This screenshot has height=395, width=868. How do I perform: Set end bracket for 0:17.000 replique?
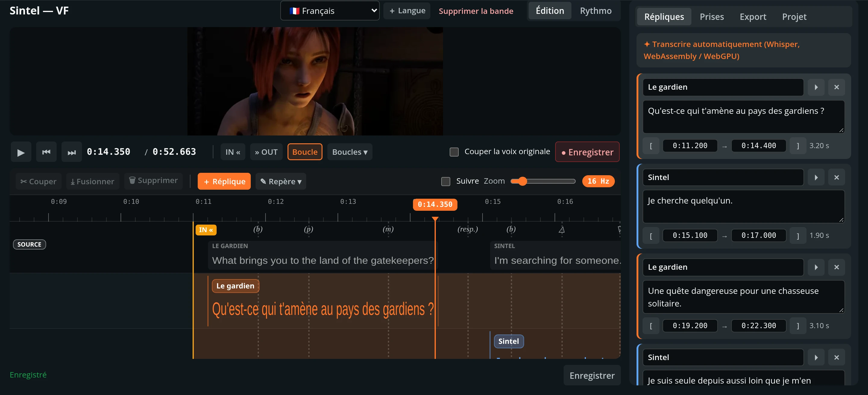pos(798,235)
